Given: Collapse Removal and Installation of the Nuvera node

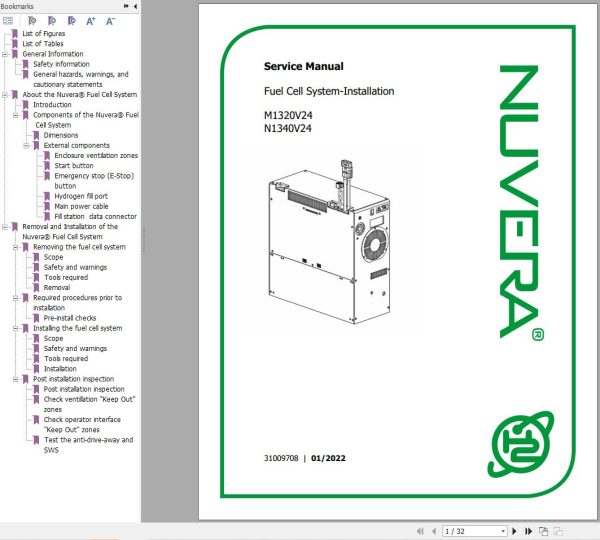Looking at the screenshot, I should 5,227.
